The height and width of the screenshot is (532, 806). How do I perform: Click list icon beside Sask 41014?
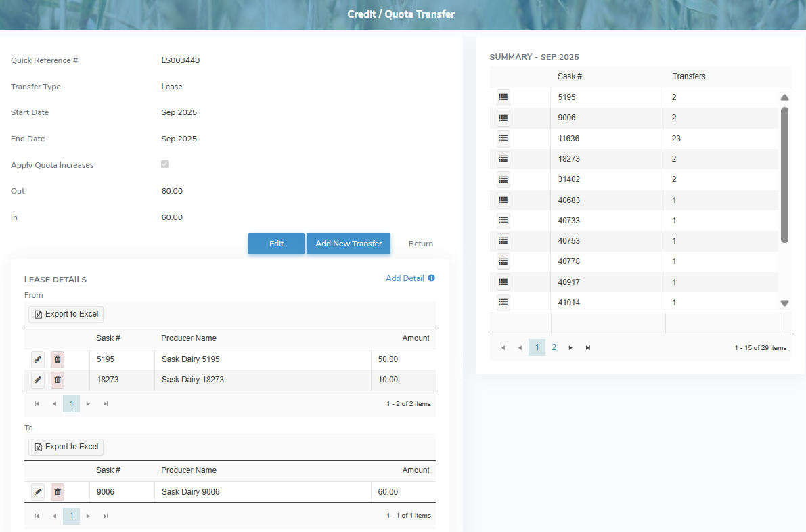coord(503,303)
